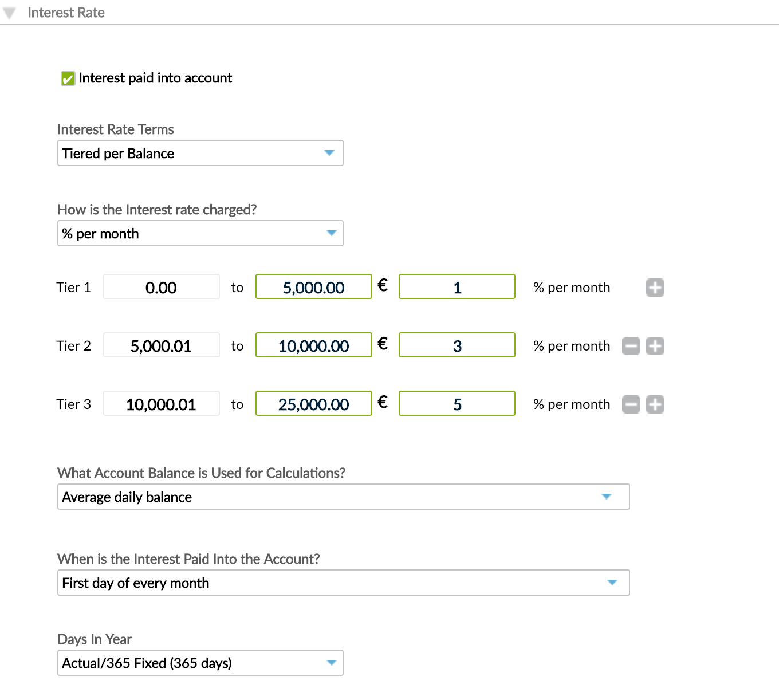This screenshot has width=779, height=700.
Task: Add a new tier after Tier 3
Action: tap(655, 404)
